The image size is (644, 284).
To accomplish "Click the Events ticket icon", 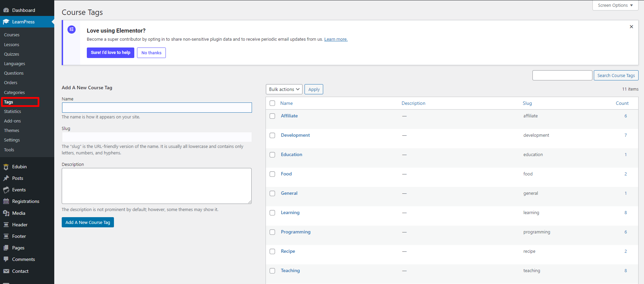I will [x=6, y=190].
